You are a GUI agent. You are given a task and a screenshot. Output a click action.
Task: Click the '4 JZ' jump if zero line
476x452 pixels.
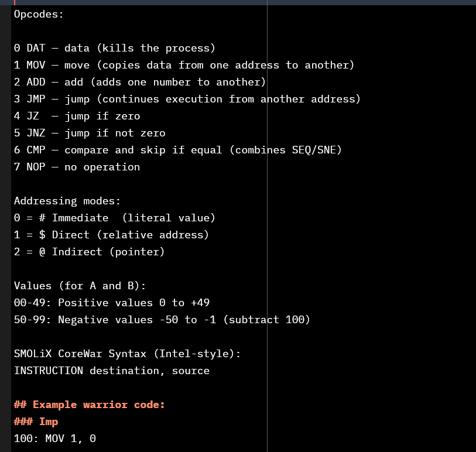click(x=77, y=116)
